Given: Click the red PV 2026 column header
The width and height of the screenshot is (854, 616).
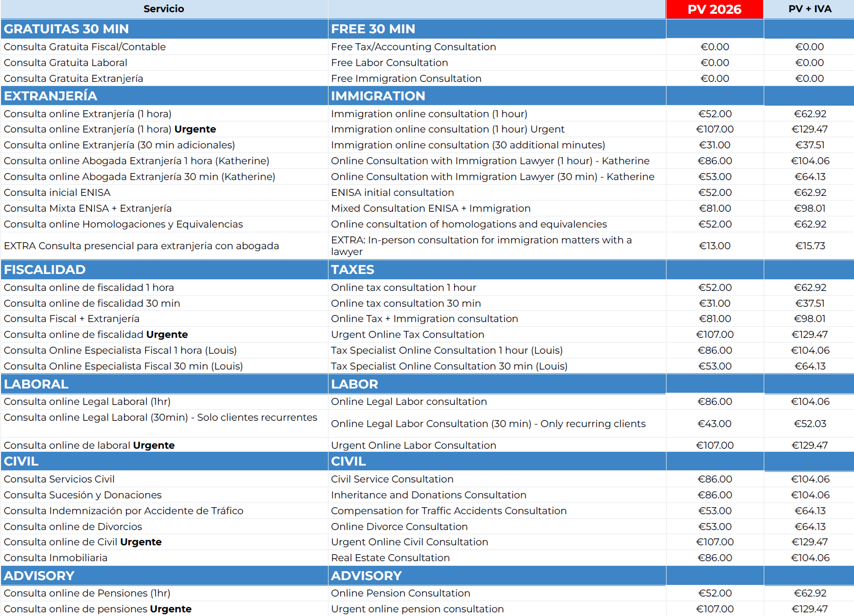Looking at the screenshot, I should pyautogui.click(x=714, y=9).
